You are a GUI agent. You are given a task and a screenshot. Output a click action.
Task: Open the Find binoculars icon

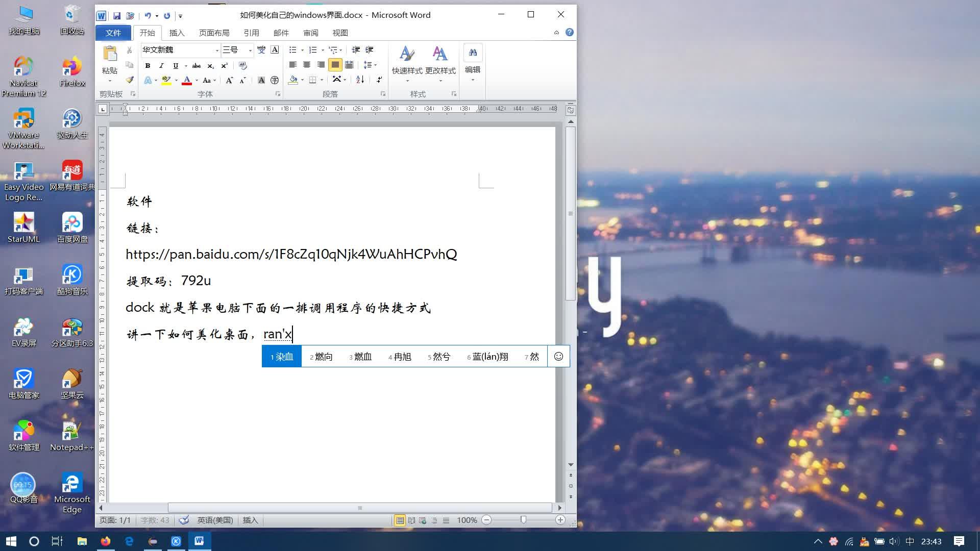tap(473, 53)
